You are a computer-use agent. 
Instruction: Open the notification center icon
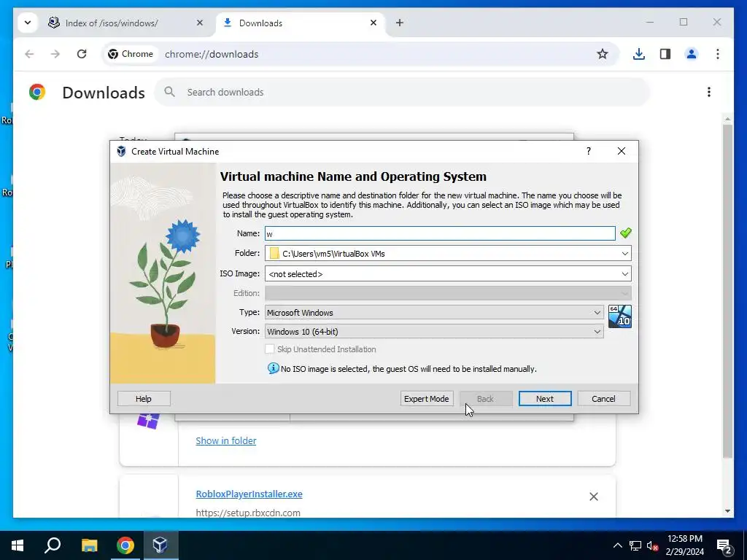pyautogui.click(x=724, y=546)
